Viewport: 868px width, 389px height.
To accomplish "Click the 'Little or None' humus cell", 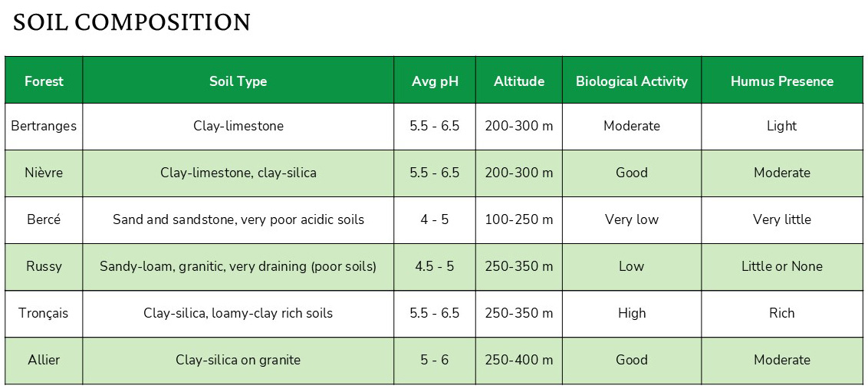I will click(x=781, y=266).
